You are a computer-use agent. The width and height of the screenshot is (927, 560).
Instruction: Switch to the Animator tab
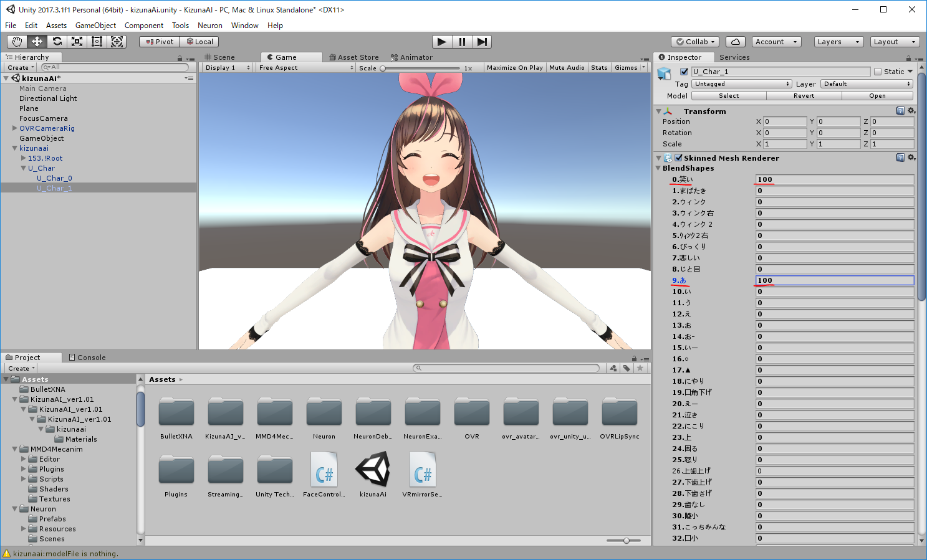pyautogui.click(x=411, y=57)
